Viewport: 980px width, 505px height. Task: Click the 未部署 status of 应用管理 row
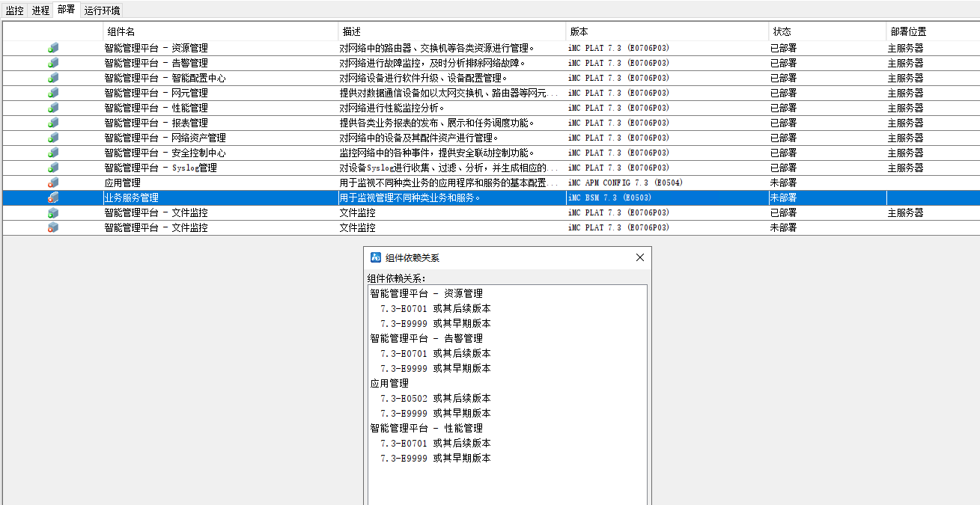click(784, 183)
